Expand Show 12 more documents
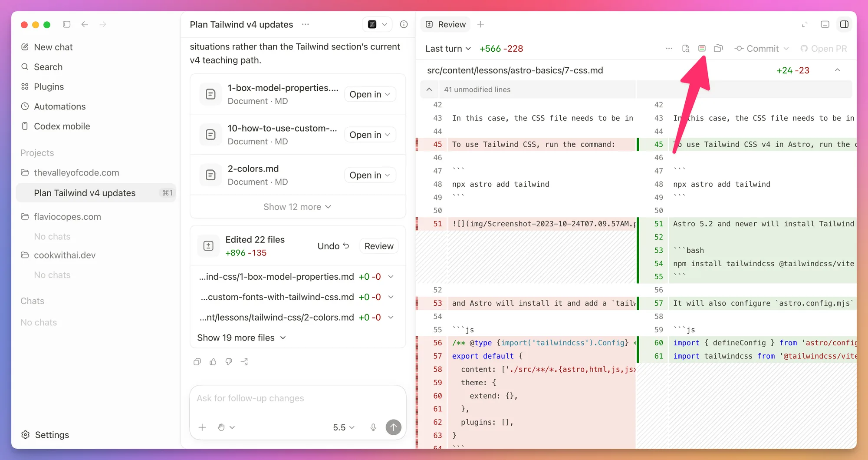The width and height of the screenshot is (868, 460). (x=297, y=207)
